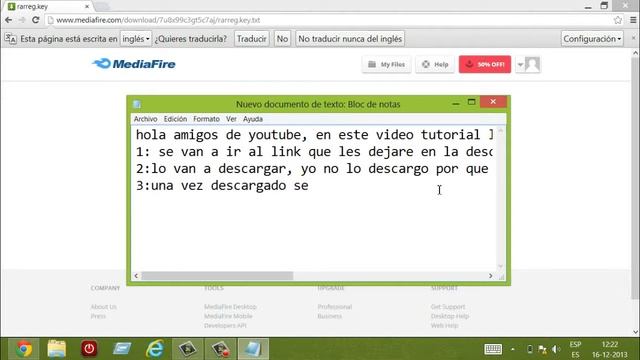Close the translation bar
Screen dimensions: 640x360
point(633,38)
